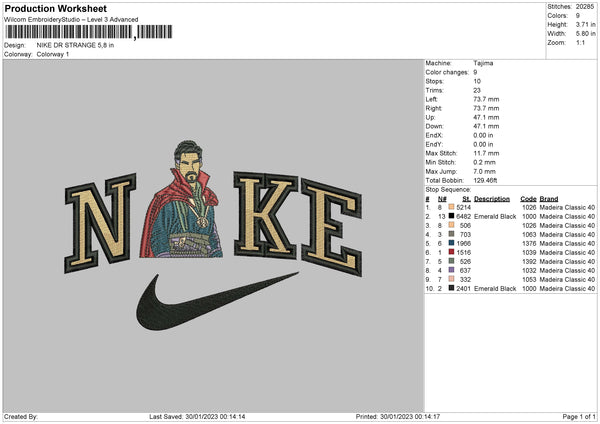
Task: Click the Total Bobbin value '129.46ft'
Action: [486, 180]
